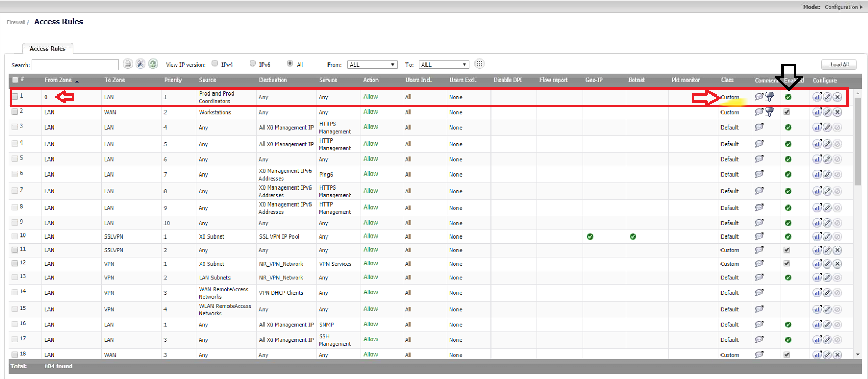The width and height of the screenshot is (868, 379).
Task: Click the Botnet green check for rule 10
Action: [x=633, y=236]
